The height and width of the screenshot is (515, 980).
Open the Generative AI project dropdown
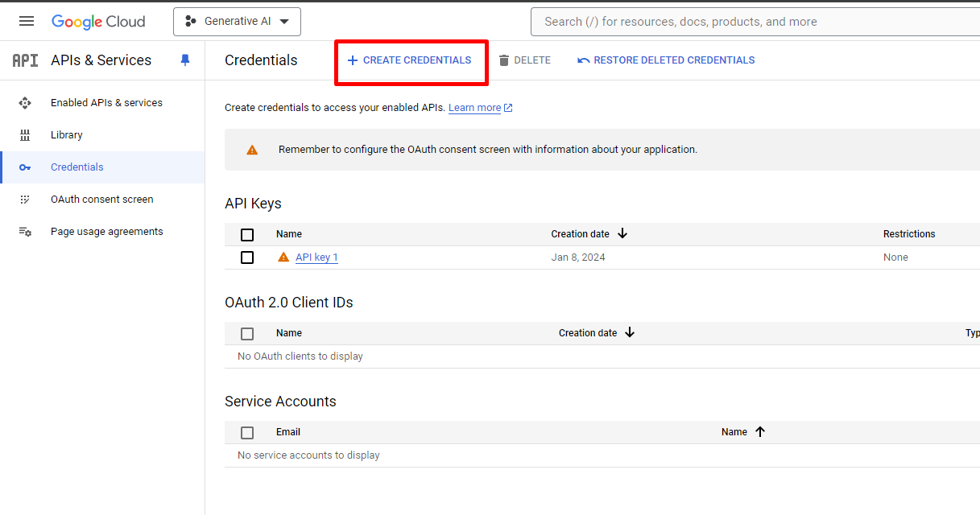pos(237,22)
